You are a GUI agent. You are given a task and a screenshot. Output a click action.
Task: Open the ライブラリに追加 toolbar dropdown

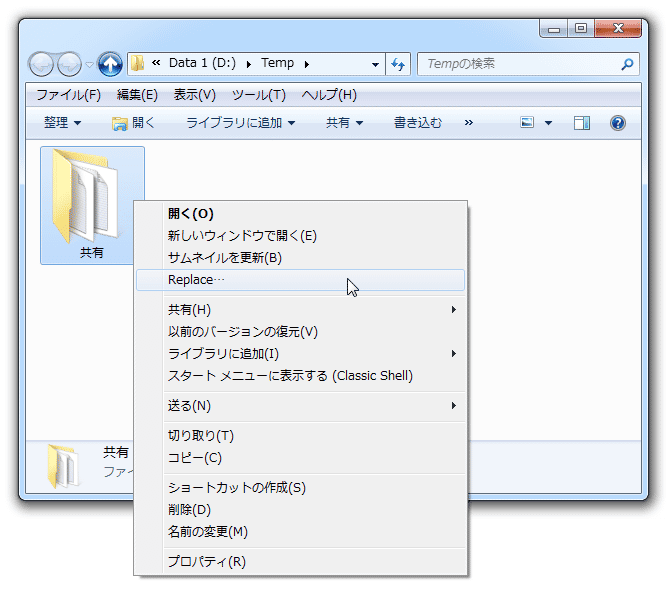pos(240,123)
